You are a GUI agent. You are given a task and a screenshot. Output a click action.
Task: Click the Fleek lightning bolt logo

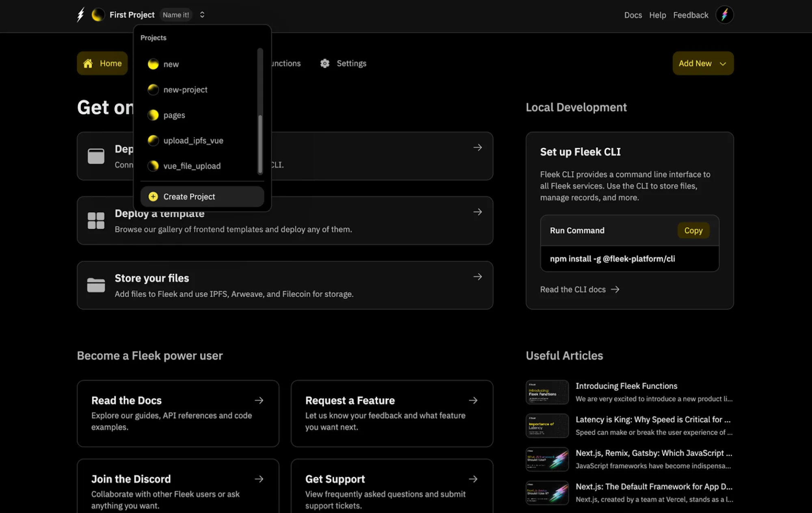point(81,15)
